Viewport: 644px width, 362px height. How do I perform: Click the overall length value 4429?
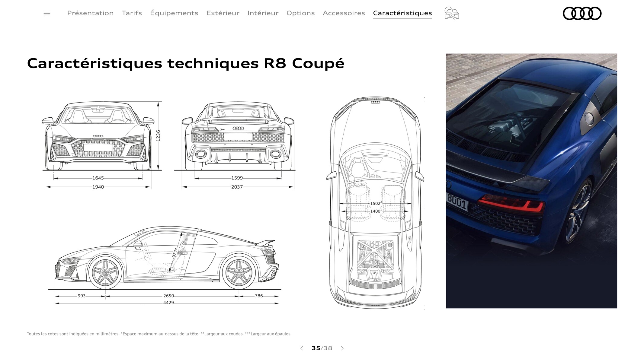pyautogui.click(x=168, y=303)
